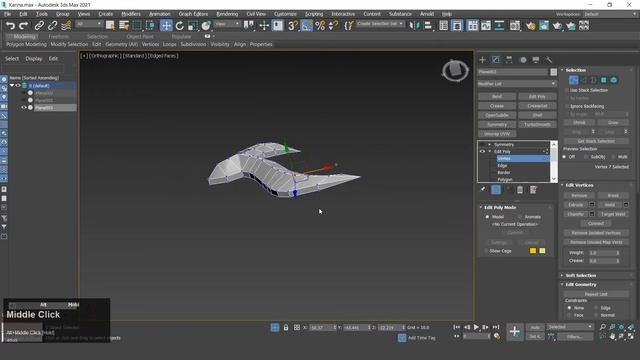Open the Create command panel tab
Screen dimensions: 640x360
coord(482,60)
